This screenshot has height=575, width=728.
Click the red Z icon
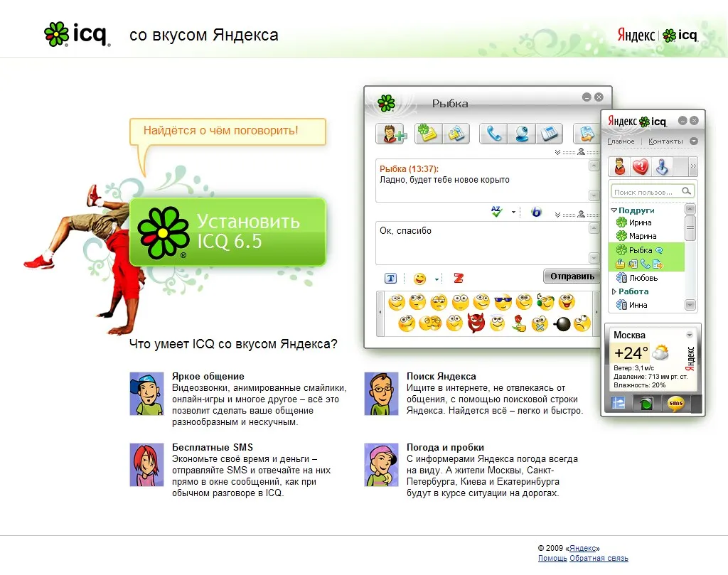(x=459, y=278)
